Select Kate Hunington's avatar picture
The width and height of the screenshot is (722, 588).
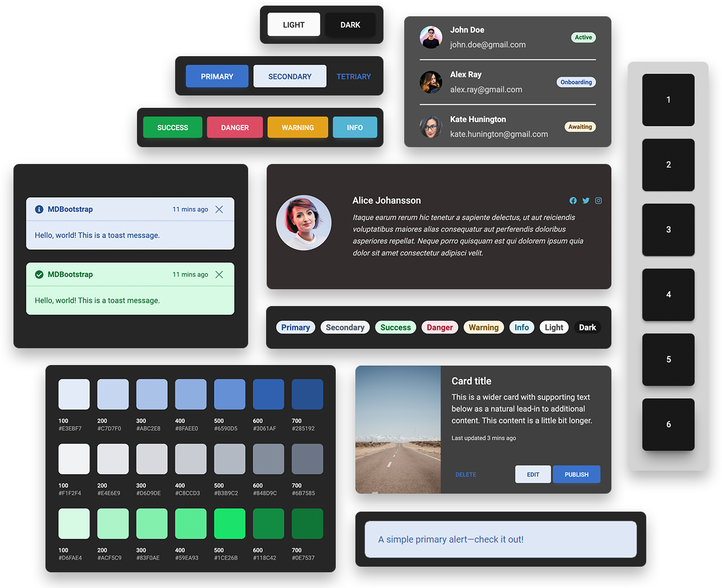[431, 127]
